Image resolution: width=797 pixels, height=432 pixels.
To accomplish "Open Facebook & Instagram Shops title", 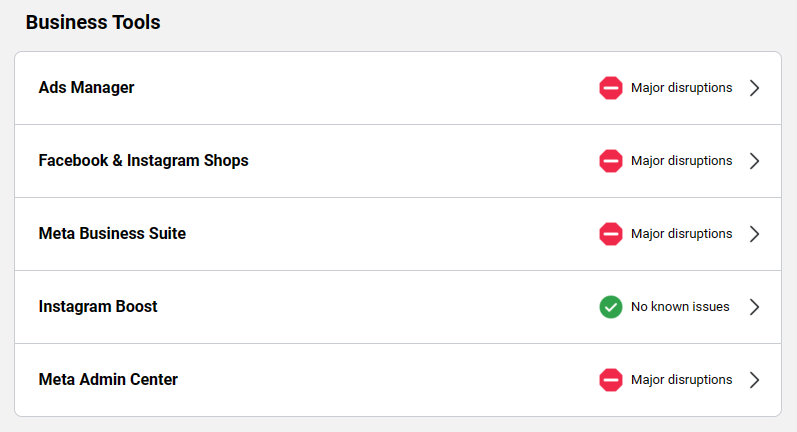I will (143, 161).
